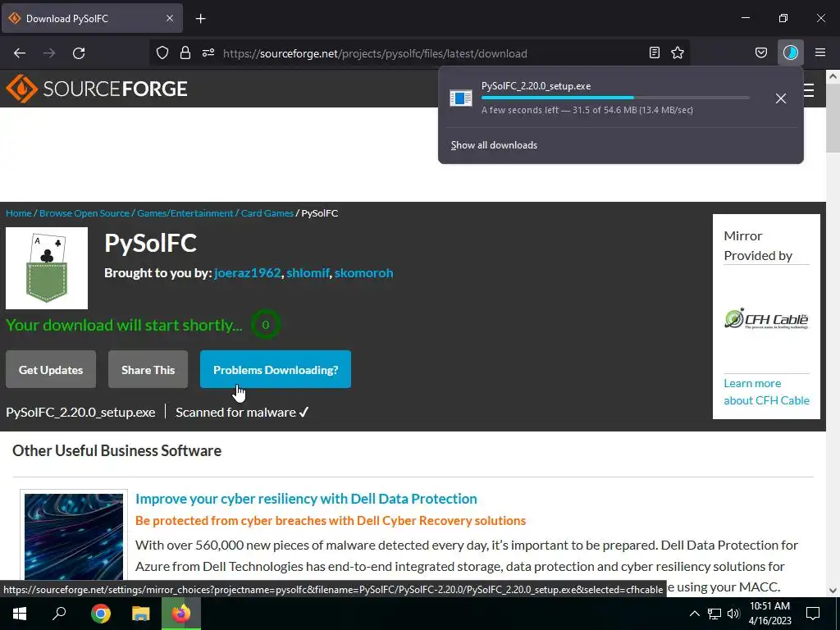Click the Scanned for malware text
This screenshot has width=840, height=630.
click(242, 412)
